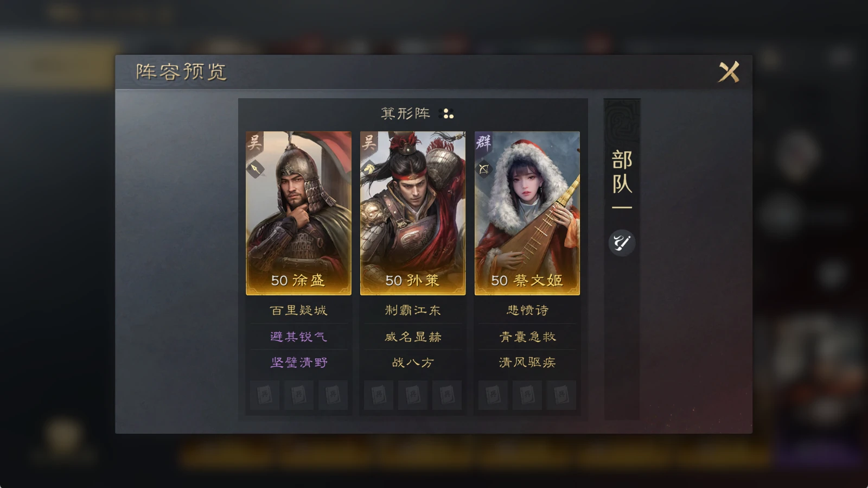Screen dimensions: 868x488
Task: Select the skill 坚壁清野
Action: 298,363
